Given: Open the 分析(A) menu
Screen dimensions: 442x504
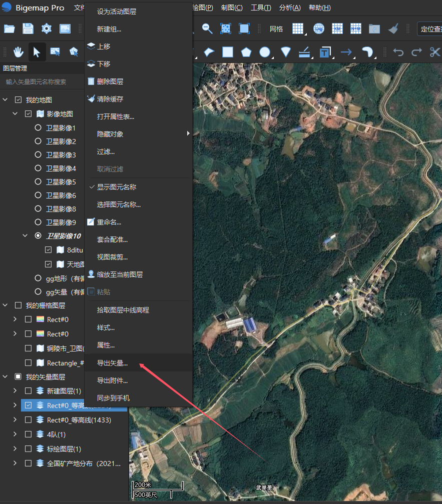Looking at the screenshot, I should pos(290,7).
